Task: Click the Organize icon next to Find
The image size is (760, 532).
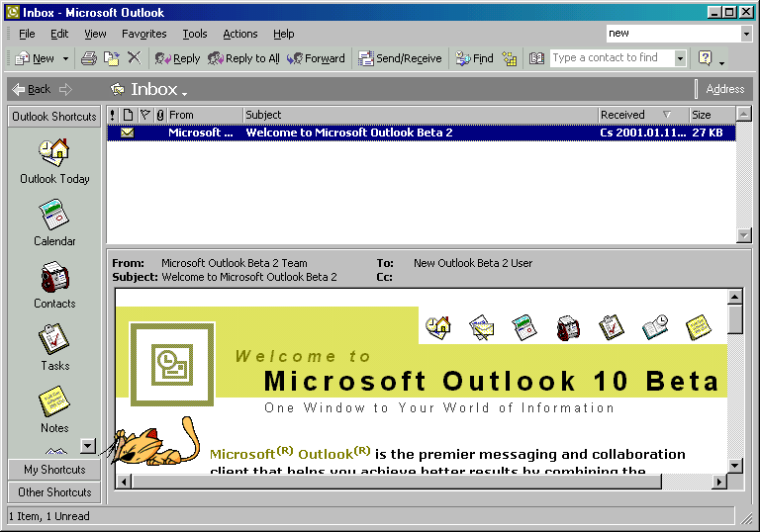Action: [510, 58]
